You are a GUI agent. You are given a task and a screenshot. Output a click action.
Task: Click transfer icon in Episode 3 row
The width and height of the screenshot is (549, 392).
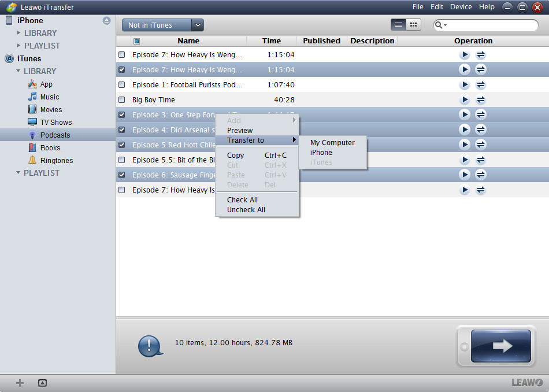point(481,114)
